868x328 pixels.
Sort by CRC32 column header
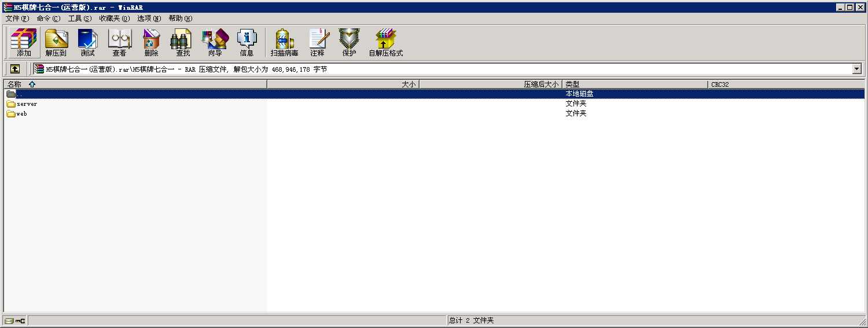tap(786, 84)
